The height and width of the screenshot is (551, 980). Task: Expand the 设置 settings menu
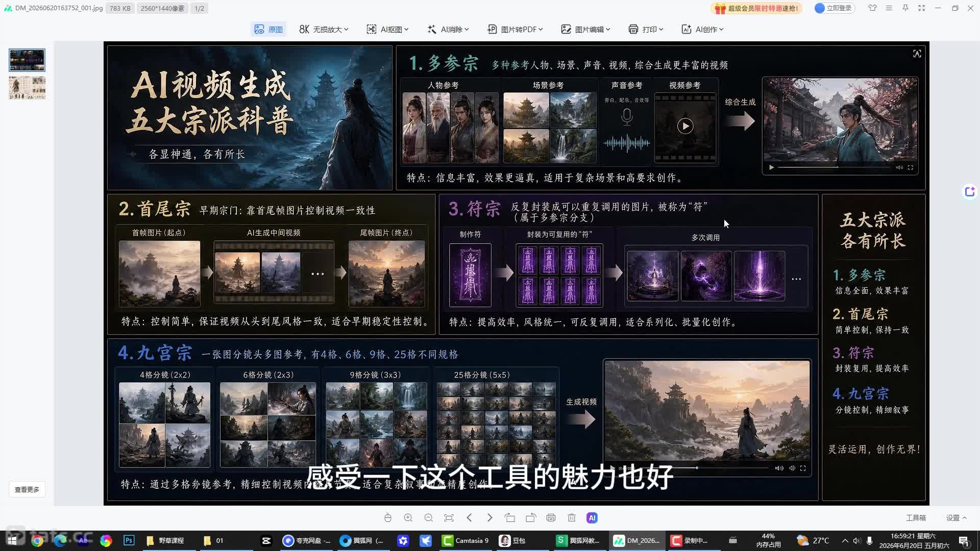(x=957, y=518)
